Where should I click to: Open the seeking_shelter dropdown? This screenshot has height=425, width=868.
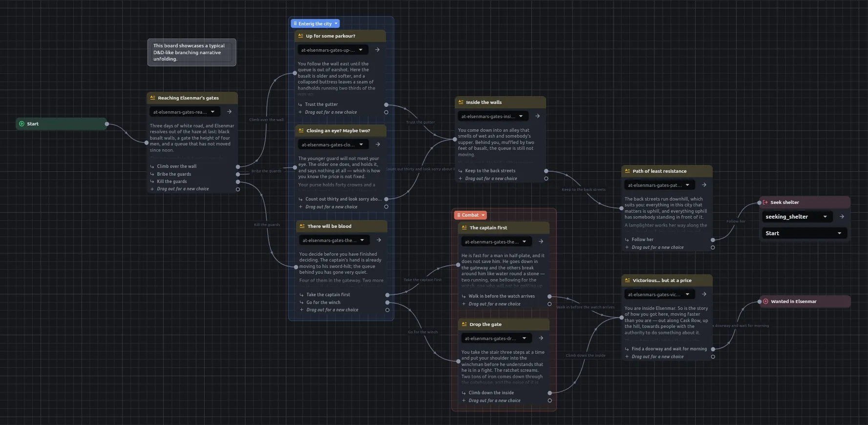[x=797, y=217]
